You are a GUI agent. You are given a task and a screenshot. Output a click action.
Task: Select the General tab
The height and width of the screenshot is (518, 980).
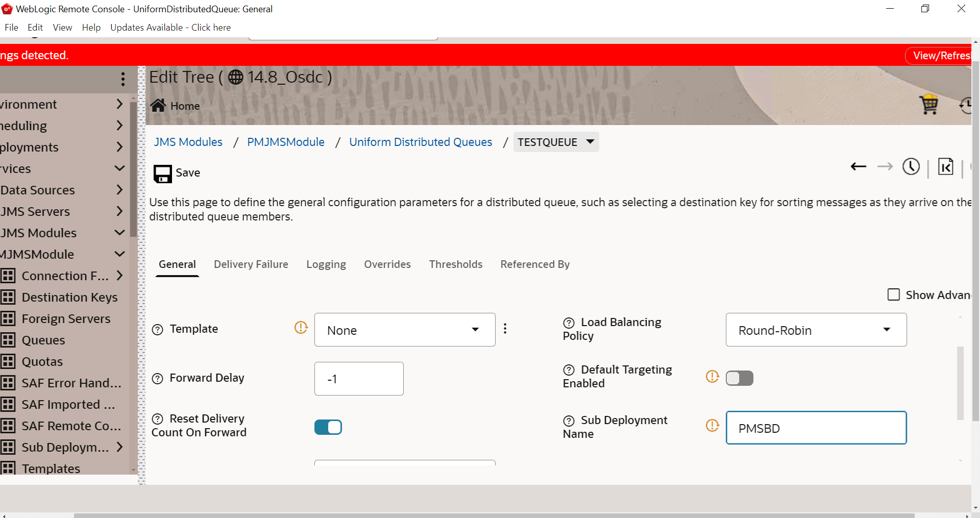pos(177,264)
